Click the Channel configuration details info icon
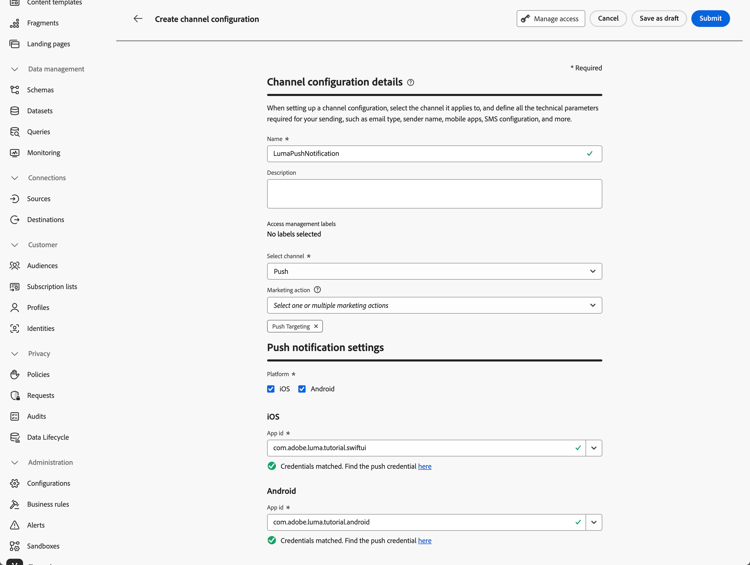The width and height of the screenshot is (750, 565). click(x=410, y=83)
